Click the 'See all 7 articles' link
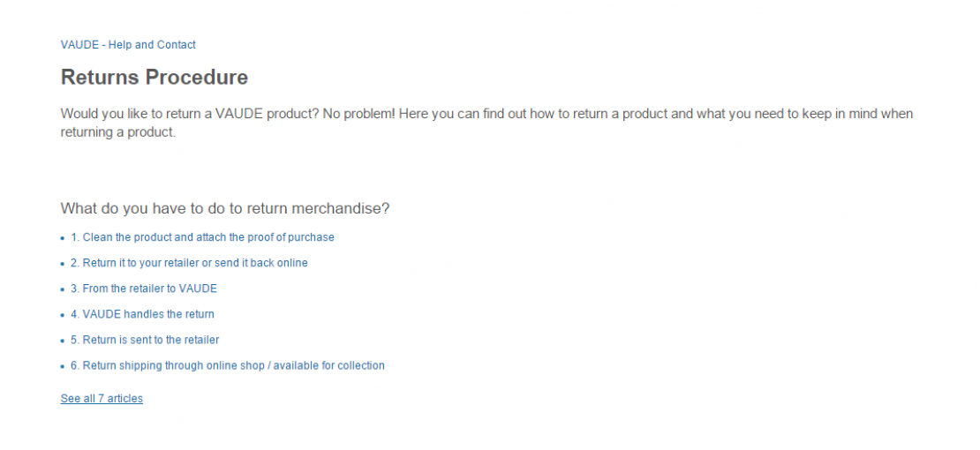The width and height of the screenshot is (980, 450). click(x=102, y=399)
